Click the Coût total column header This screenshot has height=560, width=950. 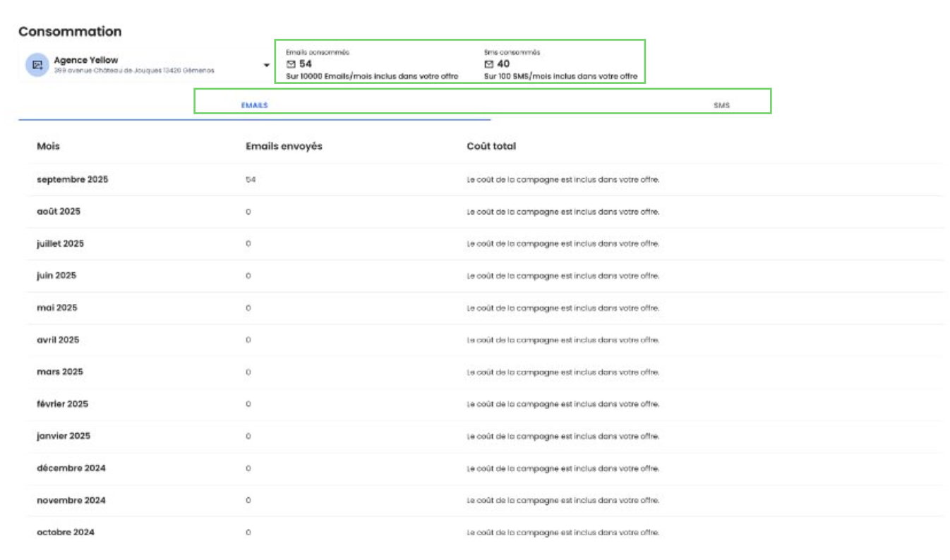click(x=491, y=146)
